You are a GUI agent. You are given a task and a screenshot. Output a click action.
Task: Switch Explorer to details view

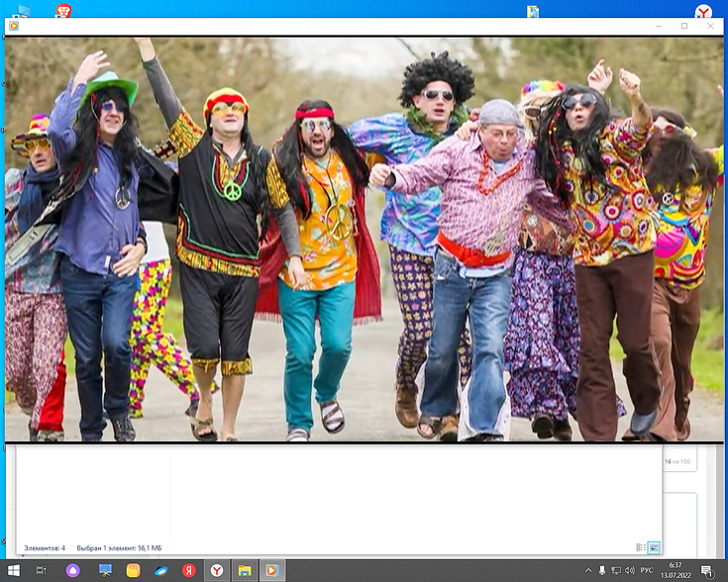pos(641,547)
